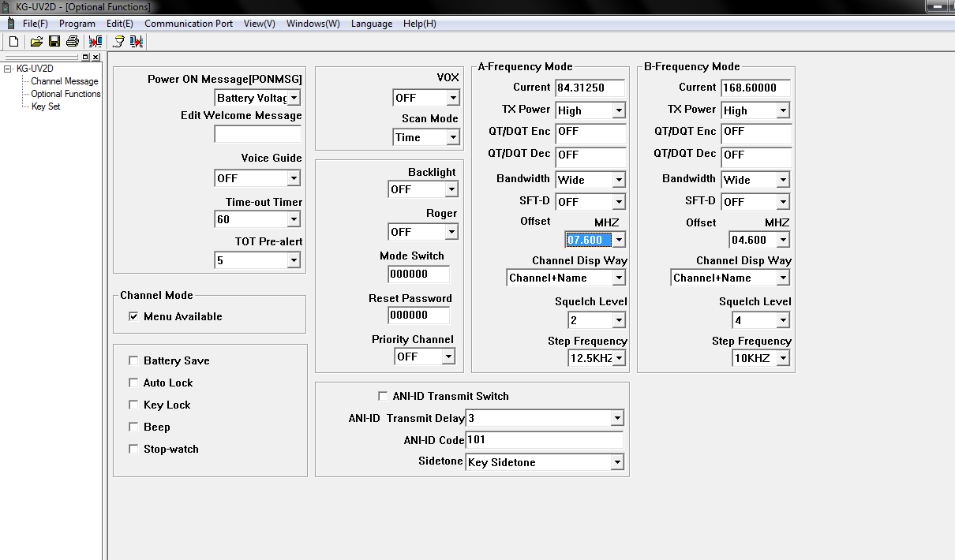Enable the Battery Save checkbox
This screenshot has height=560, width=955.
click(x=133, y=360)
